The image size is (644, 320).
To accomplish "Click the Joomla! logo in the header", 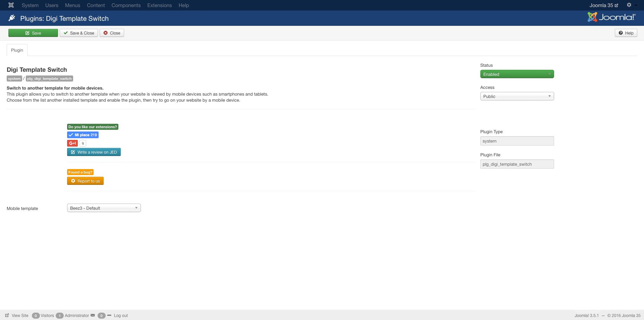I will tap(611, 17).
